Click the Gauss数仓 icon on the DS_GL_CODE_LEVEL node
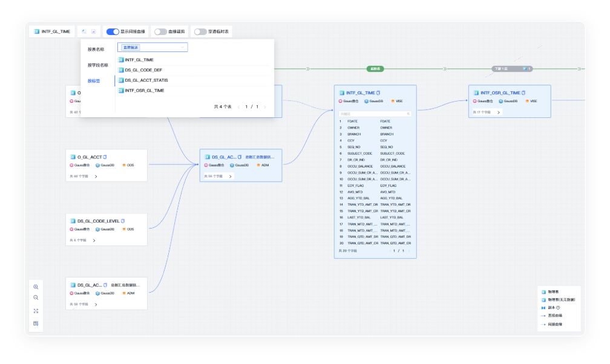The height and width of the screenshot is (364, 610). pyautogui.click(x=71, y=229)
